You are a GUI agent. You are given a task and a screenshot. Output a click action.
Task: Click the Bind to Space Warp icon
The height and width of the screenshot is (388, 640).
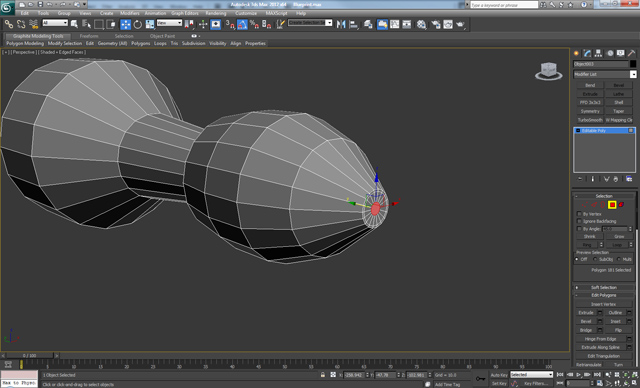click(x=33, y=24)
